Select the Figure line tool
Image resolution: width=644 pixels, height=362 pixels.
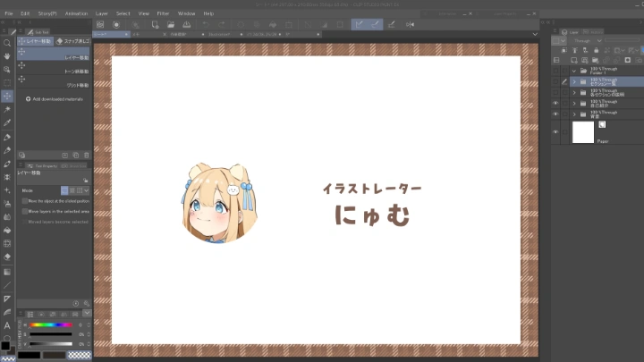[x=7, y=285]
